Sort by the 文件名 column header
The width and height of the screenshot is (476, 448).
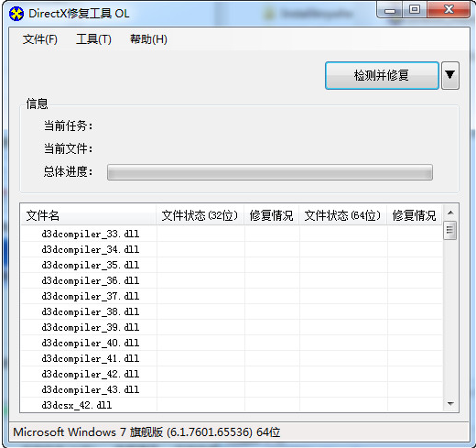[88, 215]
